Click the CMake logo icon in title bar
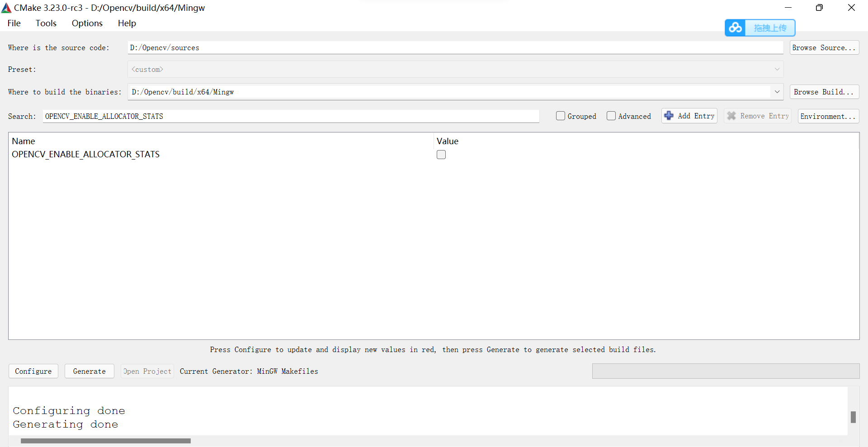Viewport: 868px width, 447px height. pyautogui.click(x=6, y=8)
